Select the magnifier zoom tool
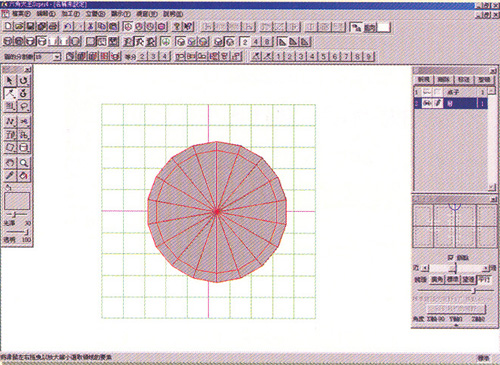The height and width of the screenshot is (365, 500). (x=23, y=163)
